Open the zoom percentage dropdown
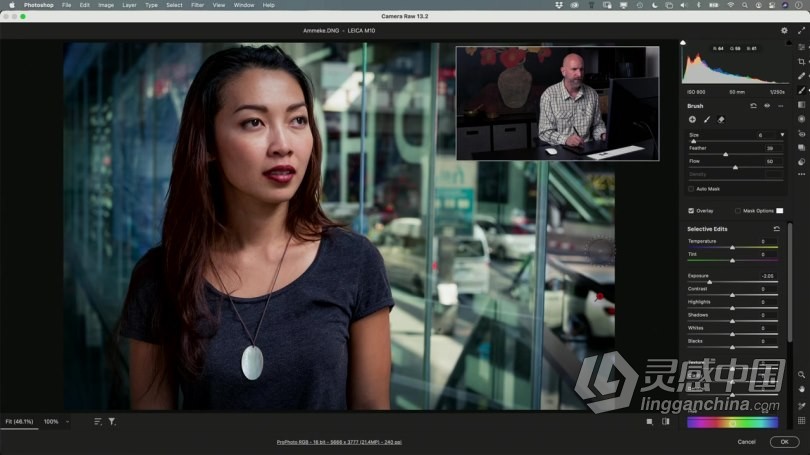 pyautogui.click(x=68, y=422)
